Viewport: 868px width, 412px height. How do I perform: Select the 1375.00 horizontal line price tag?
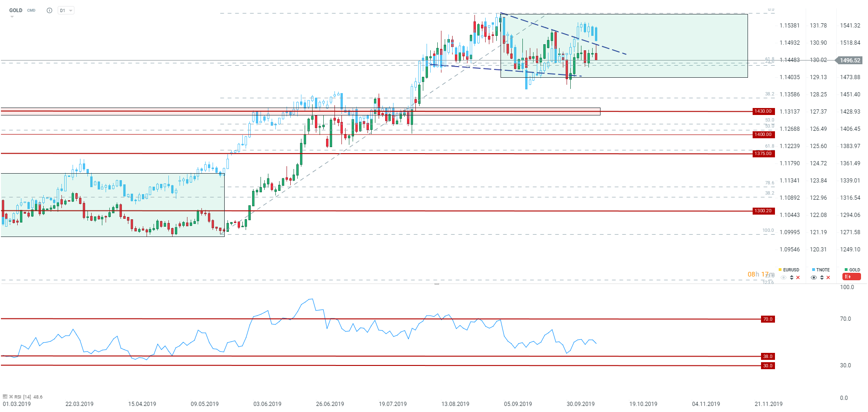[763, 154]
